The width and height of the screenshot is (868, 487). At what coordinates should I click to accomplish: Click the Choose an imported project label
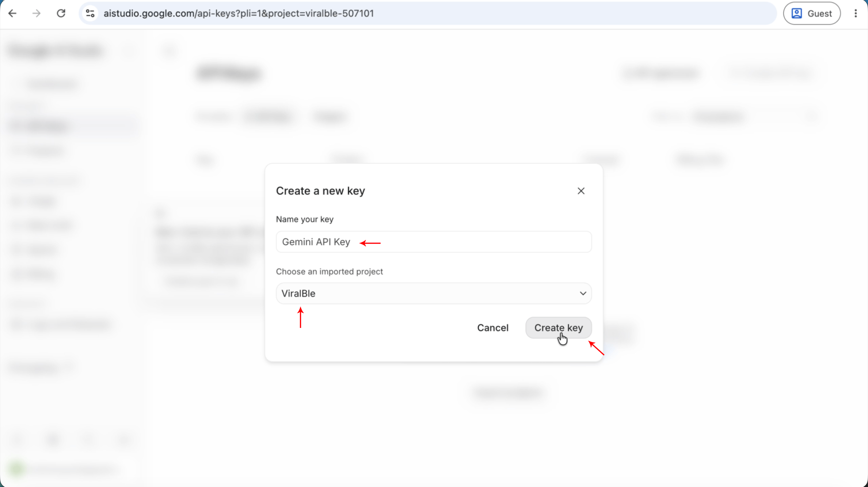tap(329, 272)
